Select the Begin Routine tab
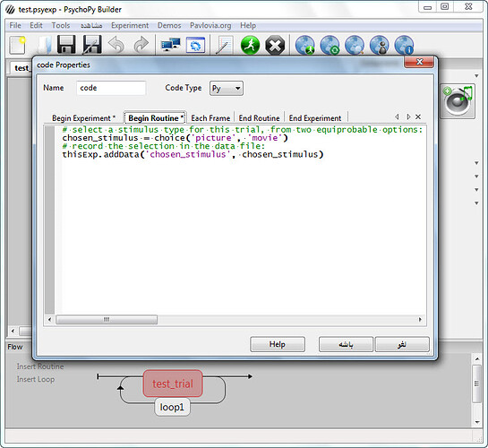This screenshot has width=488, height=448. (x=155, y=118)
